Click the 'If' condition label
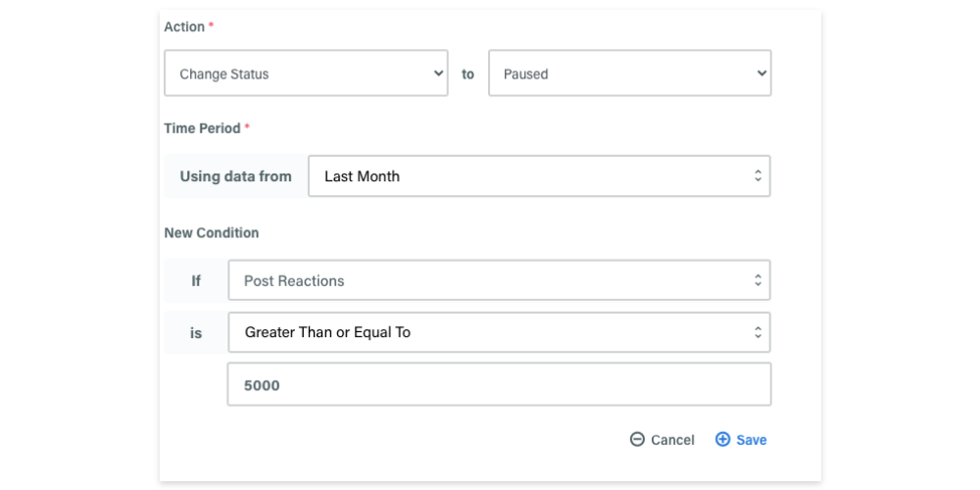 click(x=196, y=281)
